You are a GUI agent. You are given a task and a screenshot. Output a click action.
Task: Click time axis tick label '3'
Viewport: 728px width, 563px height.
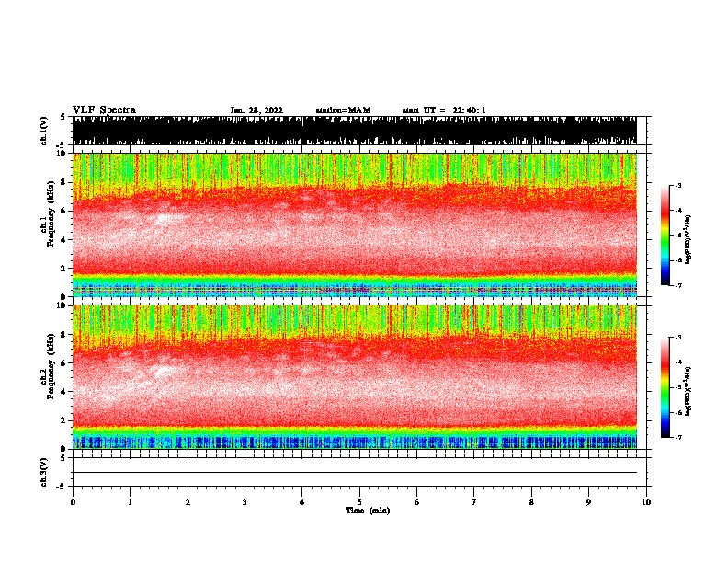click(x=245, y=502)
